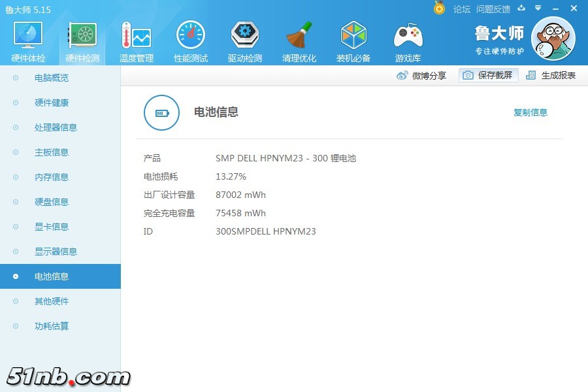The width and height of the screenshot is (588, 392).
Task: Click the download/update icon in title bar
Action: click(x=521, y=8)
